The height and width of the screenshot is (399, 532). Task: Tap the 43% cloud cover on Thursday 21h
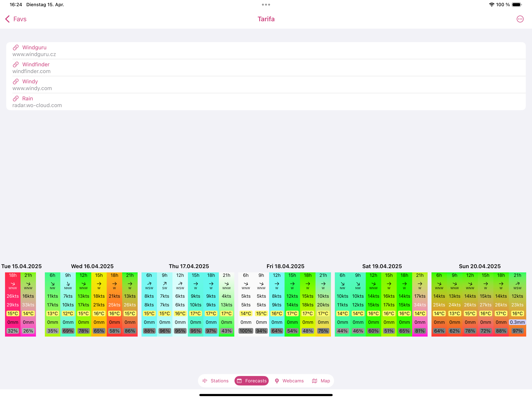coord(226,331)
